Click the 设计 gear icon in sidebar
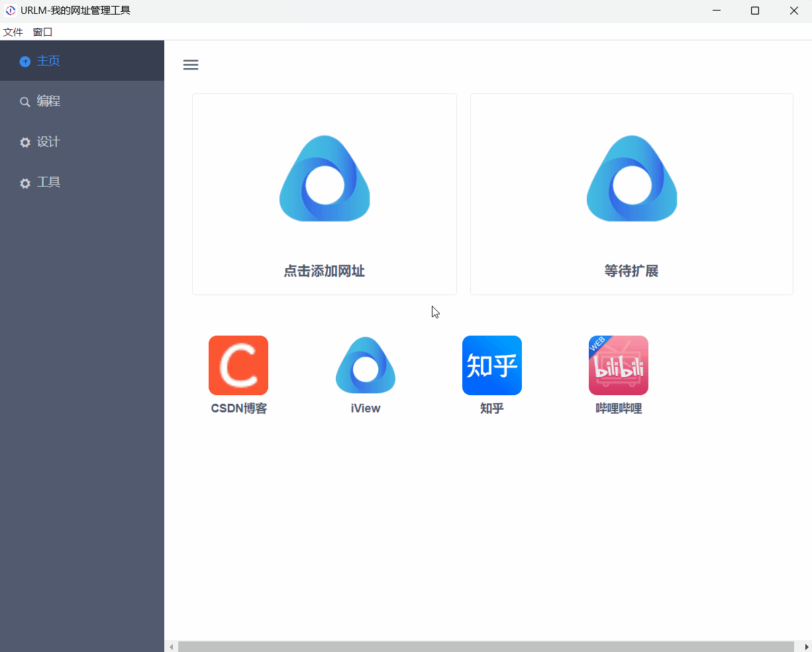The image size is (812, 652). point(25,142)
